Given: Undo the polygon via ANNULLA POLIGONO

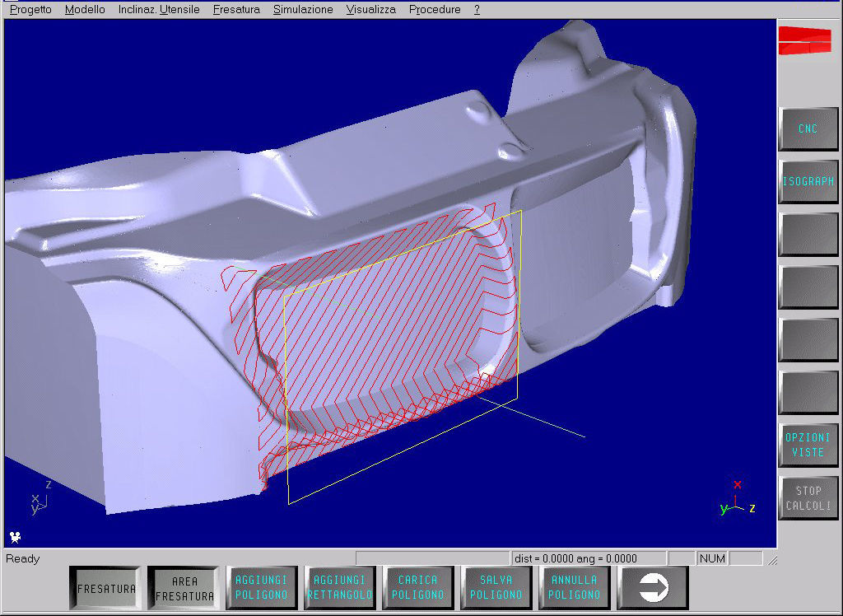Looking at the screenshot, I should 575,588.
